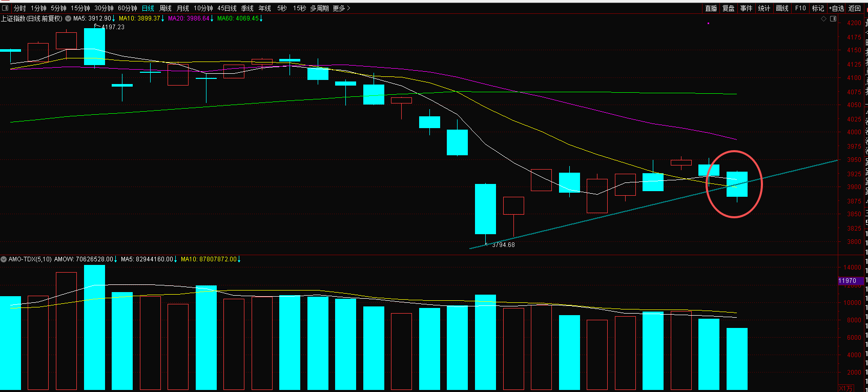Screen dimensions: 868x392
Task: Open the 统计 statistics tool
Action: point(764,8)
